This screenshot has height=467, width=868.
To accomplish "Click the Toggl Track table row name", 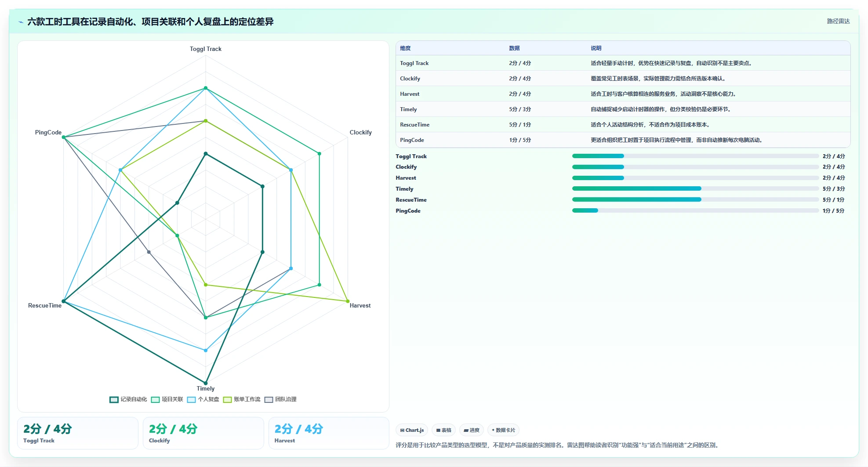I will tap(414, 63).
